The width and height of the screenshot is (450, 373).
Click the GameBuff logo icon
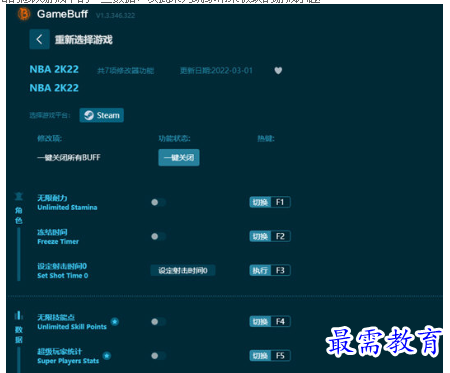(x=24, y=14)
